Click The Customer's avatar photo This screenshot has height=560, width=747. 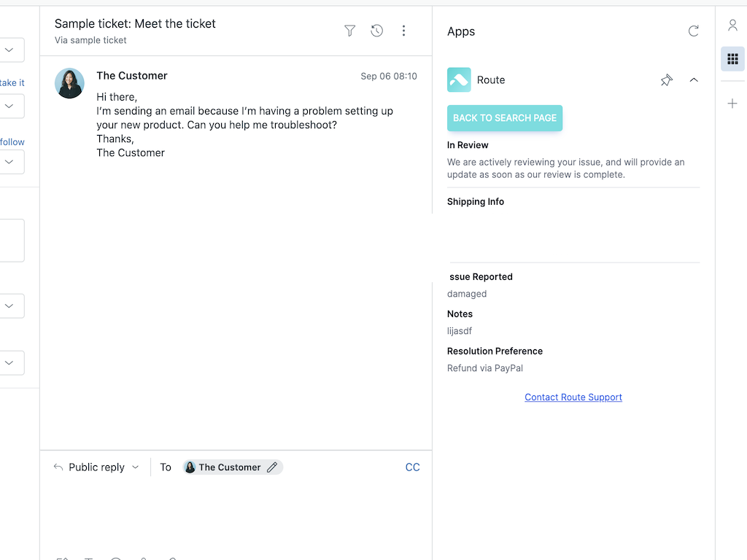(69, 84)
